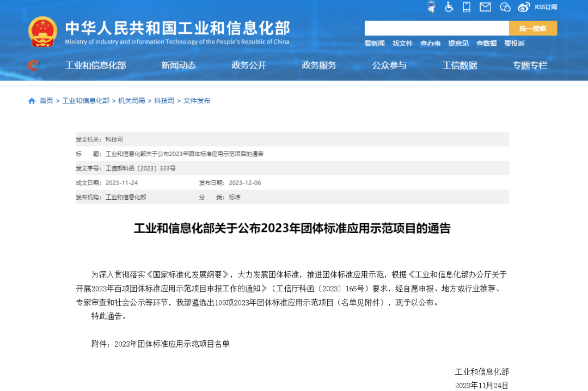Click the 找文件 quick link
Viewport: 588px width, 391px height.
[402, 43]
